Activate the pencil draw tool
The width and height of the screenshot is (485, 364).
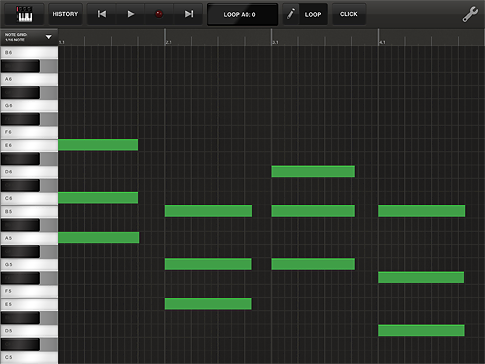tap(291, 14)
